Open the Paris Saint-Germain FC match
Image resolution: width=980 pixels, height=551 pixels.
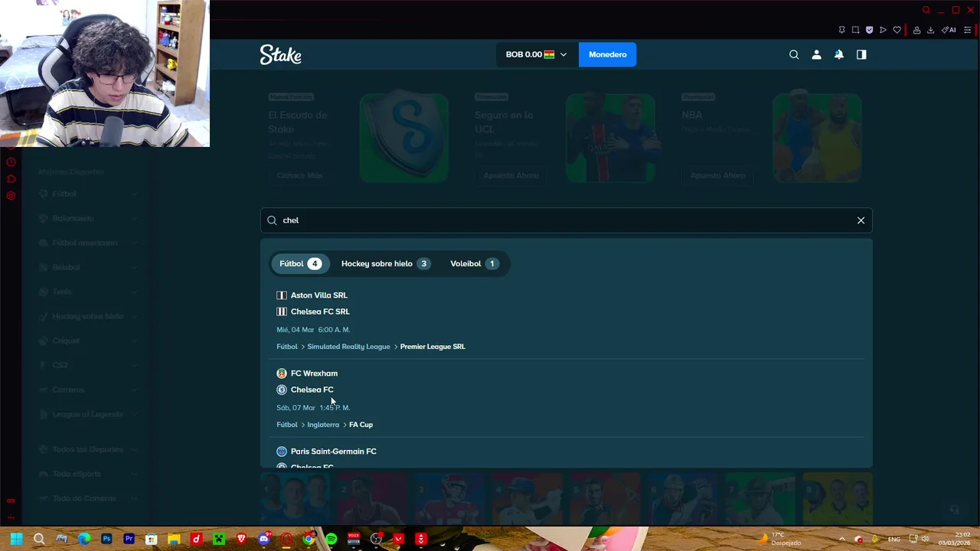point(333,452)
